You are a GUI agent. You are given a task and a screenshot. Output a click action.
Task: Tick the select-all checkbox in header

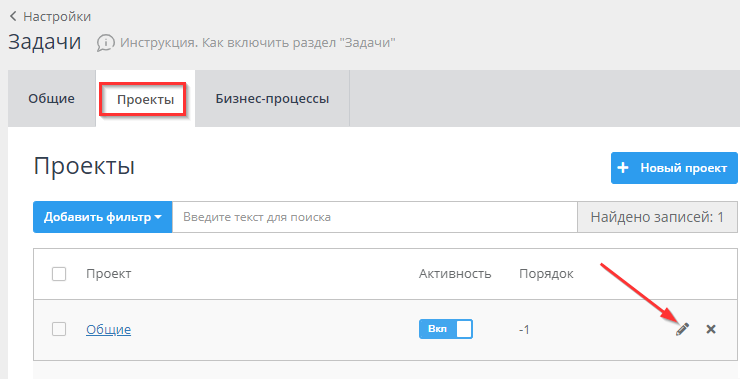pyautogui.click(x=59, y=274)
